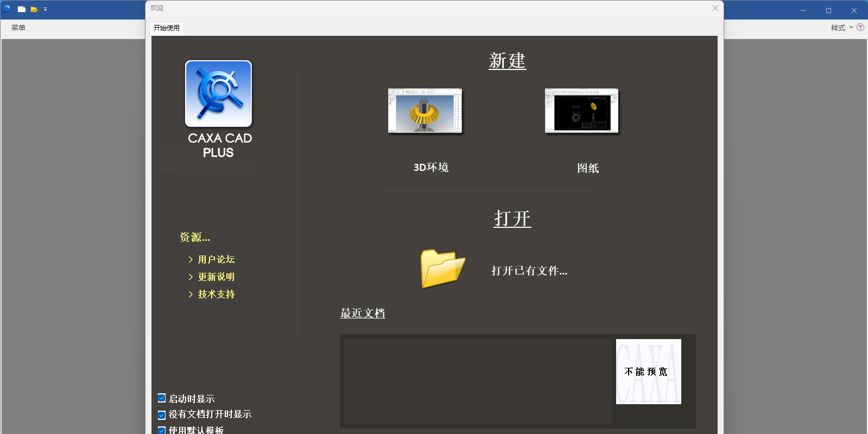The image size is (868, 434).
Task: Click the 技术支持 link
Action: [x=216, y=295]
